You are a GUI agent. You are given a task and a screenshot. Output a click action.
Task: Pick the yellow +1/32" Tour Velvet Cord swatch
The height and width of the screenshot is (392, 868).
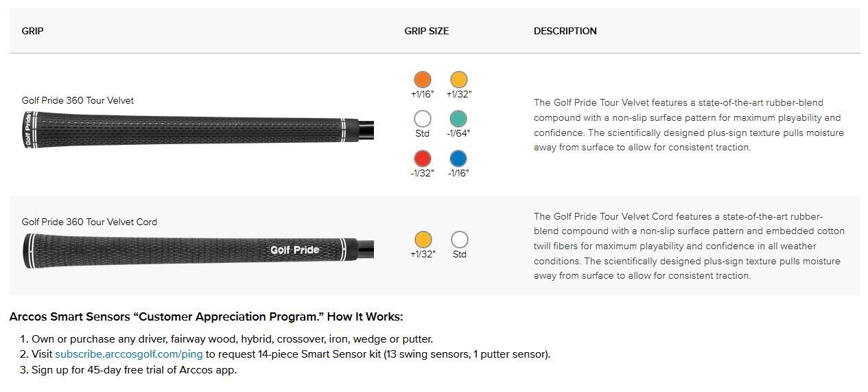(423, 240)
